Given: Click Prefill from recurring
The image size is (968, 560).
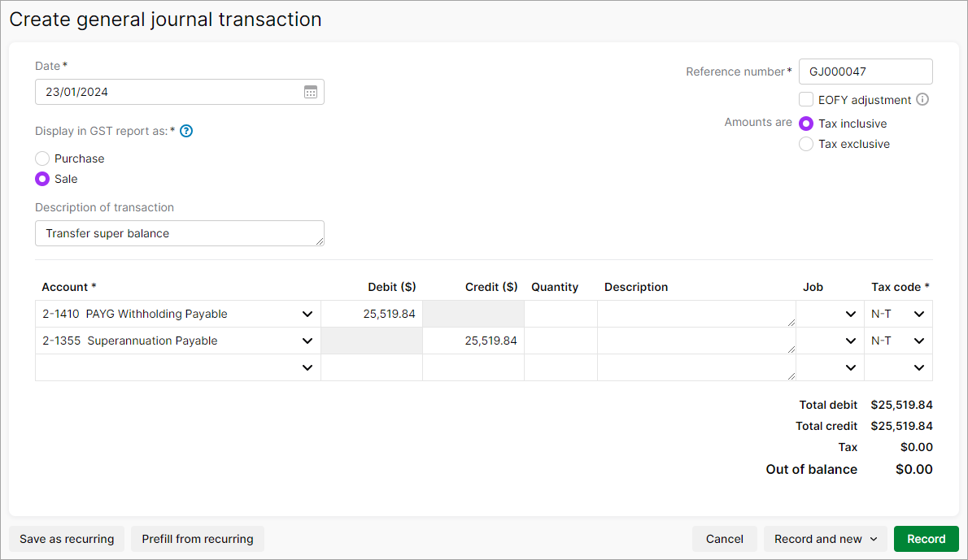Looking at the screenshot, I should coord(197,539).
